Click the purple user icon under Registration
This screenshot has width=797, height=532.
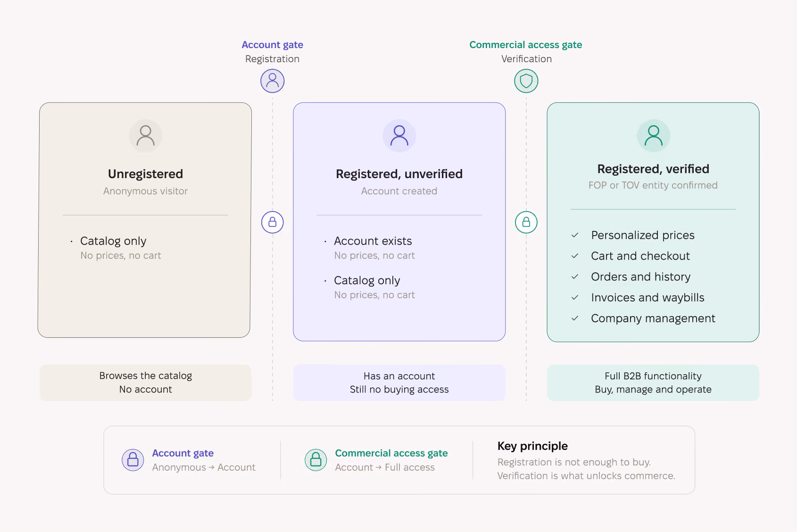(x=273, y=81)
